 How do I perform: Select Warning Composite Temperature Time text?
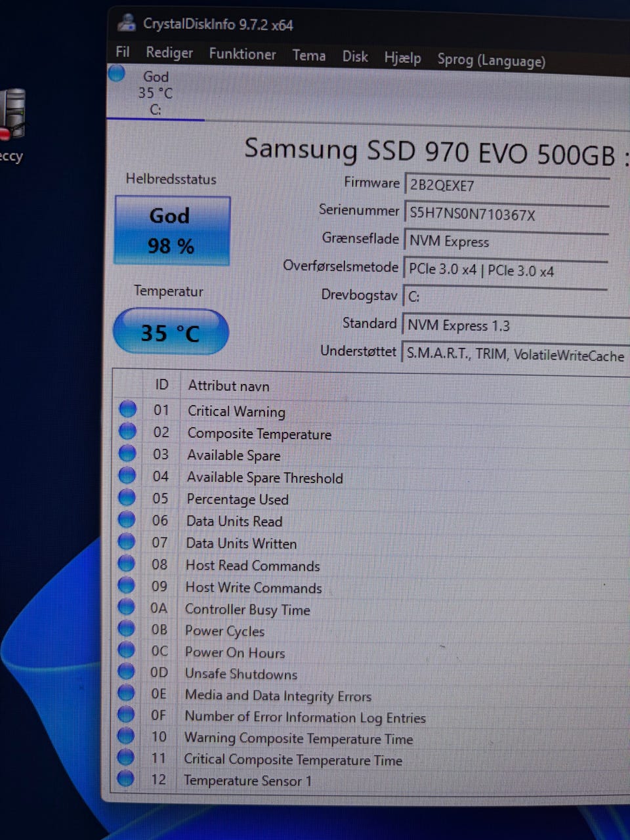click(x=299, y=738)
